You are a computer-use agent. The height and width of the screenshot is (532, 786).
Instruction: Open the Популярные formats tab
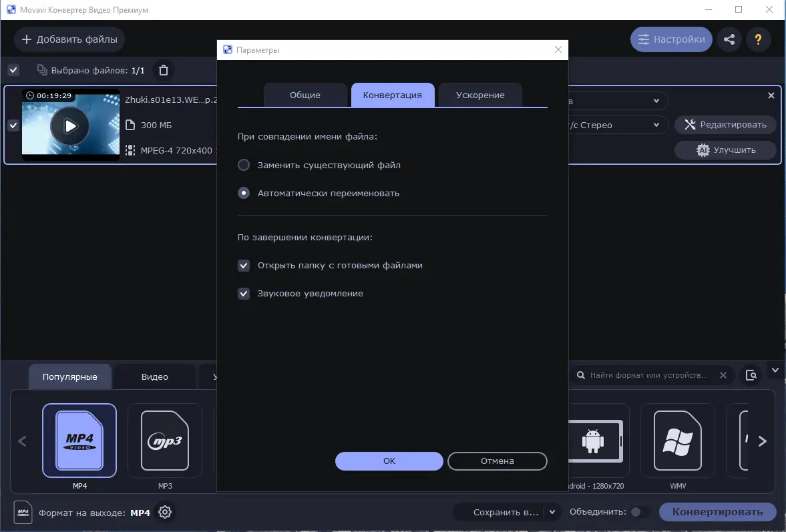[x=69, y=376]
